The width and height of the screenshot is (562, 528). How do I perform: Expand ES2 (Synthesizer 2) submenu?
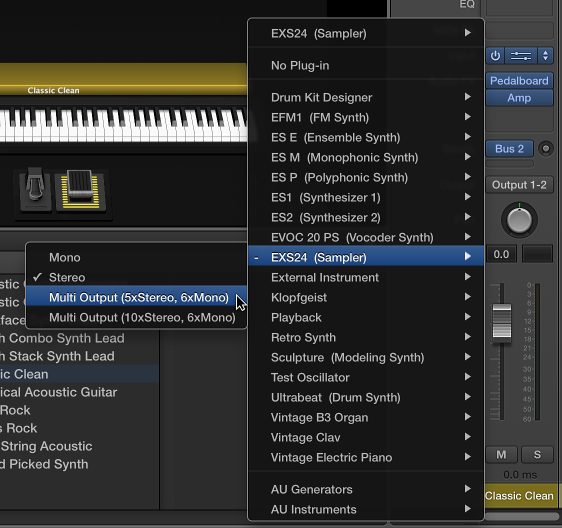click(x=366, y=218)
